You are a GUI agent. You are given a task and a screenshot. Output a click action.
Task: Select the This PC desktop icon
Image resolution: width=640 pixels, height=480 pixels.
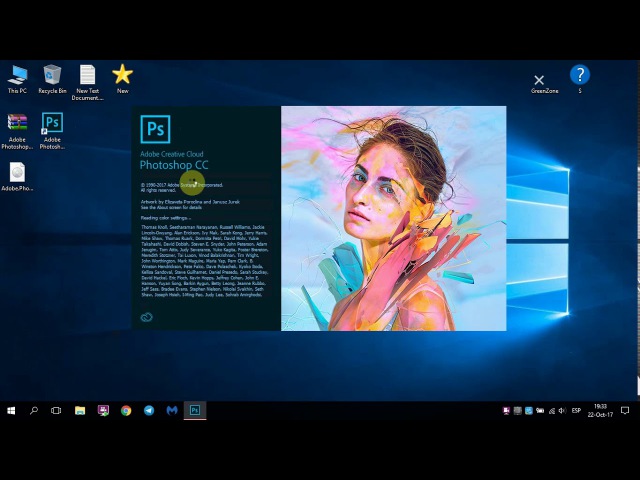(x=17, y=79)
